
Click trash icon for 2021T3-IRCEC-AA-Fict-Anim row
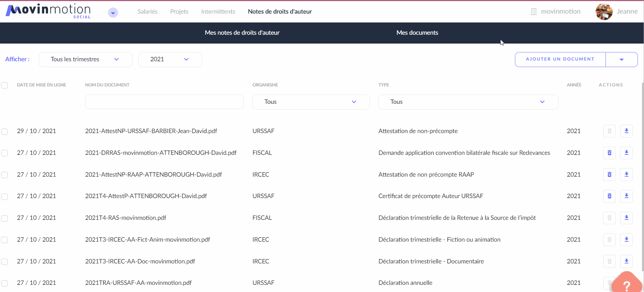tap(609, 240)
